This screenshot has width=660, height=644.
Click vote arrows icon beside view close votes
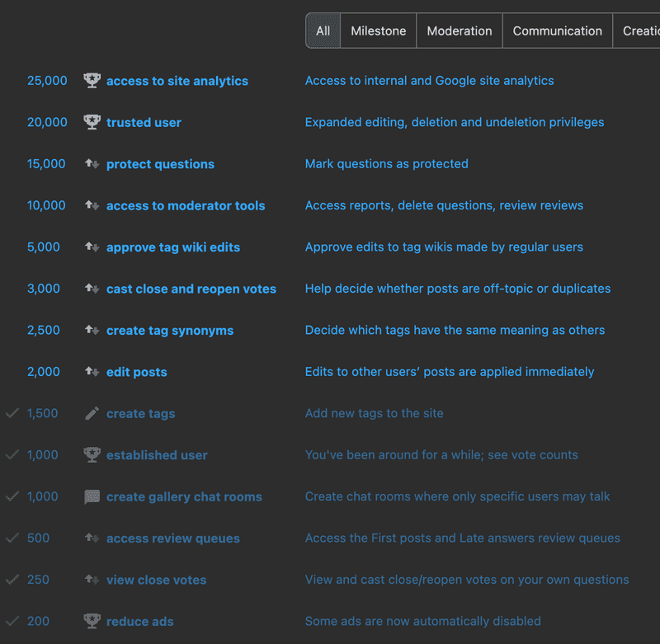(x=92, y=580)
